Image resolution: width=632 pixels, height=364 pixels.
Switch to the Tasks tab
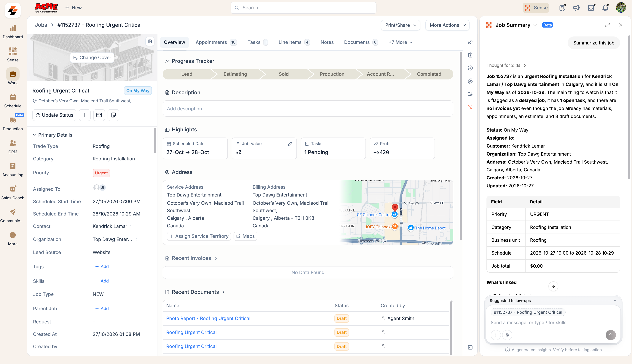click(258, 42)
